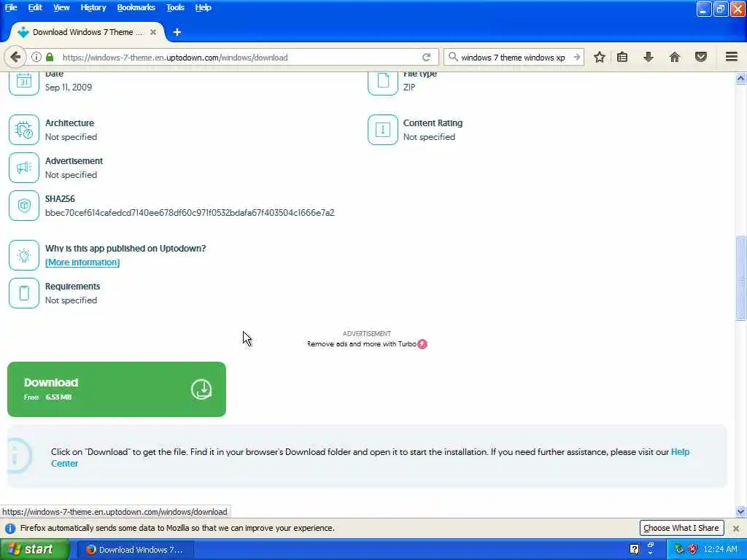Image resolution: width=747 pixels, height=560 pixels.
Task: Open the View menu
Action: click(x=61, y=7)
